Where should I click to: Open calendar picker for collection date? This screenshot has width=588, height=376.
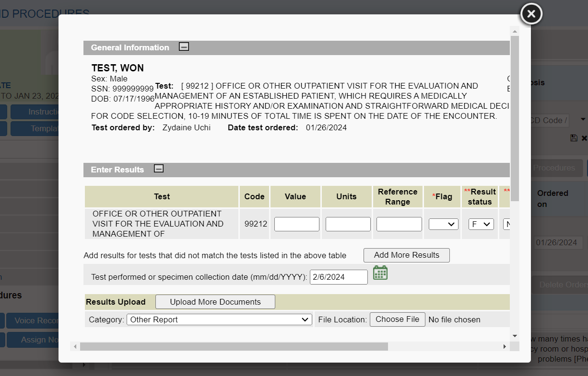point(380,273)
